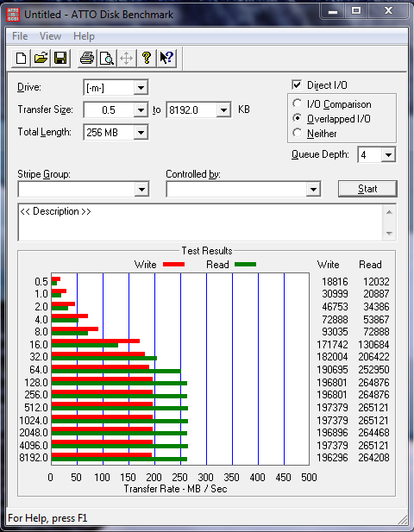Screen dimensions: 414x532
Task: Click the 1024.0 transfer size row label
Action: (34, 421)
